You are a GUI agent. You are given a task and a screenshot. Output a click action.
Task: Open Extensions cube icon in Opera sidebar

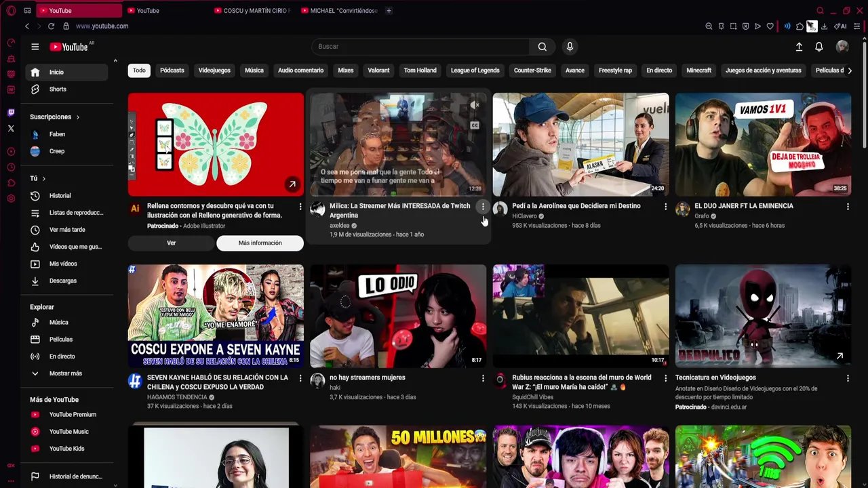11,183
